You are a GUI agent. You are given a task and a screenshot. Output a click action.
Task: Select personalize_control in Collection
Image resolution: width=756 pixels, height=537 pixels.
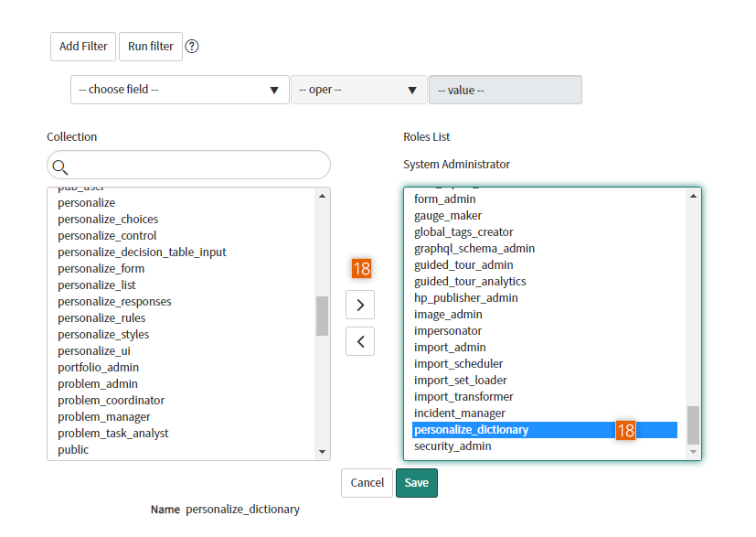107,235
